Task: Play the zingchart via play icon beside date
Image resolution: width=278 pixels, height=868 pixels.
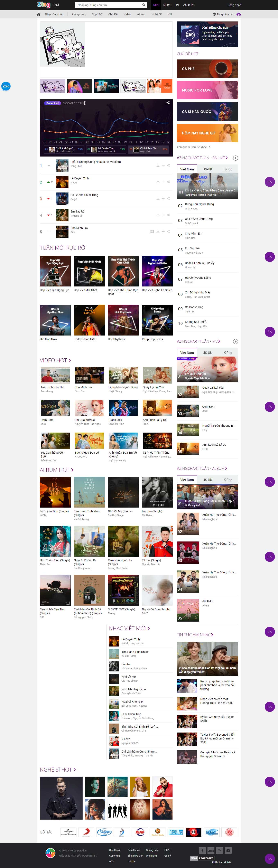Action: 85,103
